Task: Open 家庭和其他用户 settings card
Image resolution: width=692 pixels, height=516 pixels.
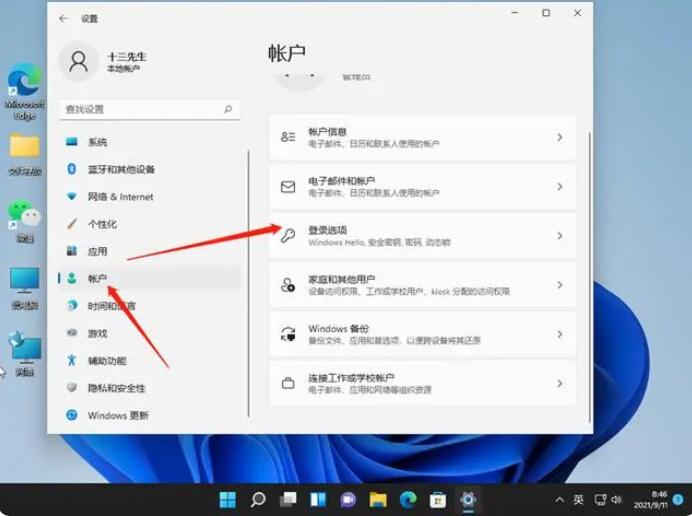Action: [x=422, y=285]
